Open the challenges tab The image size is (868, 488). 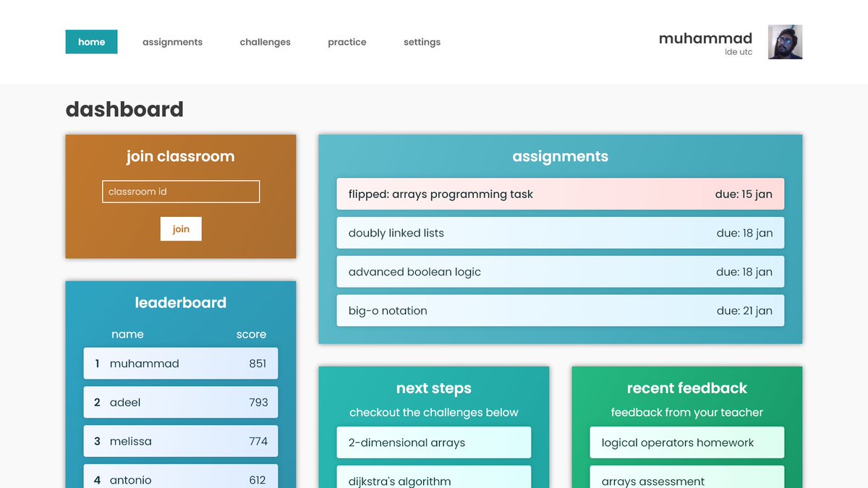265,42
